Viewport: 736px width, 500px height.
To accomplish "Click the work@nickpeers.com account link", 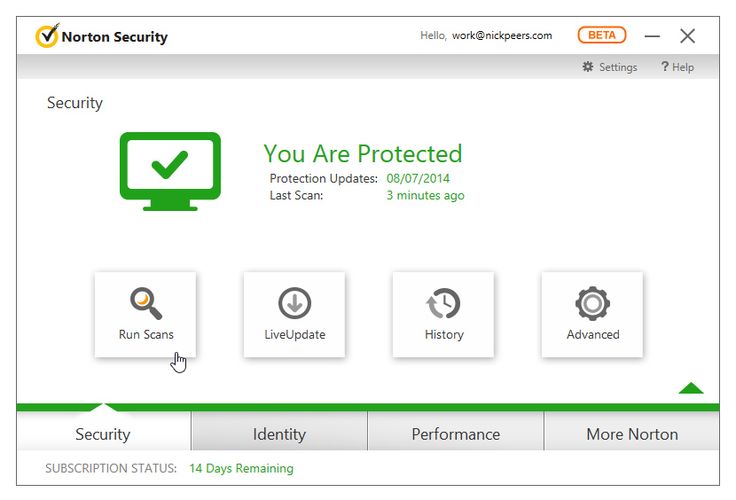I will click(502, 36).
